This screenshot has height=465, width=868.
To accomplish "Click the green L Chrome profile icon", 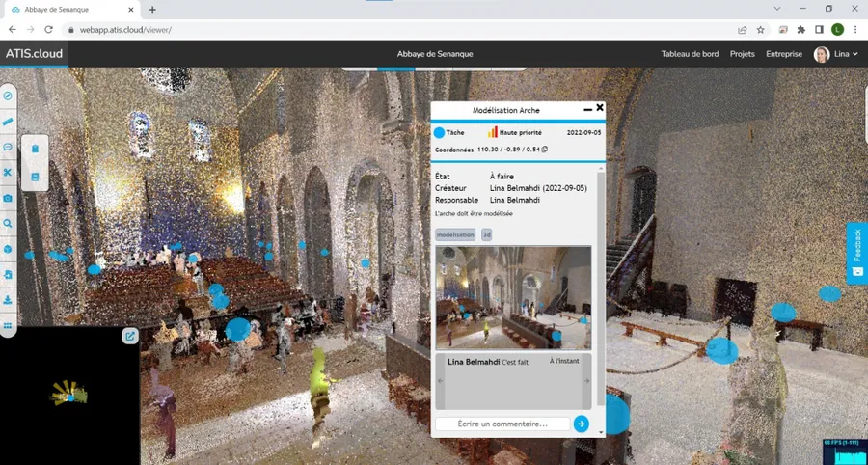I will [x=837, y=30].
